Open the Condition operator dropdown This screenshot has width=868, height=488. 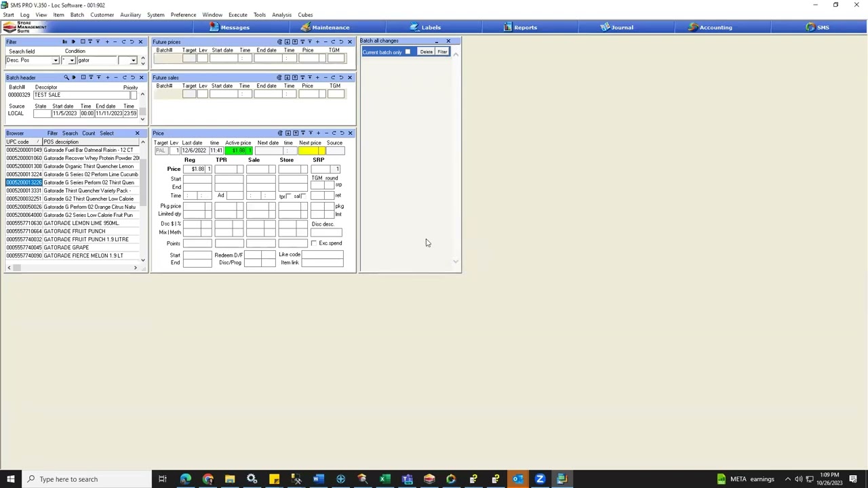click(71, 60)
